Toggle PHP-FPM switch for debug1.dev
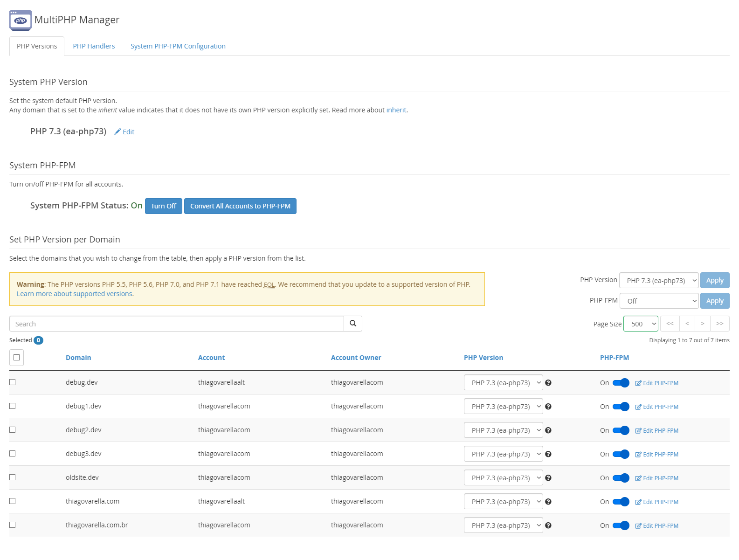The image size is (739, 560). [621, 407]
